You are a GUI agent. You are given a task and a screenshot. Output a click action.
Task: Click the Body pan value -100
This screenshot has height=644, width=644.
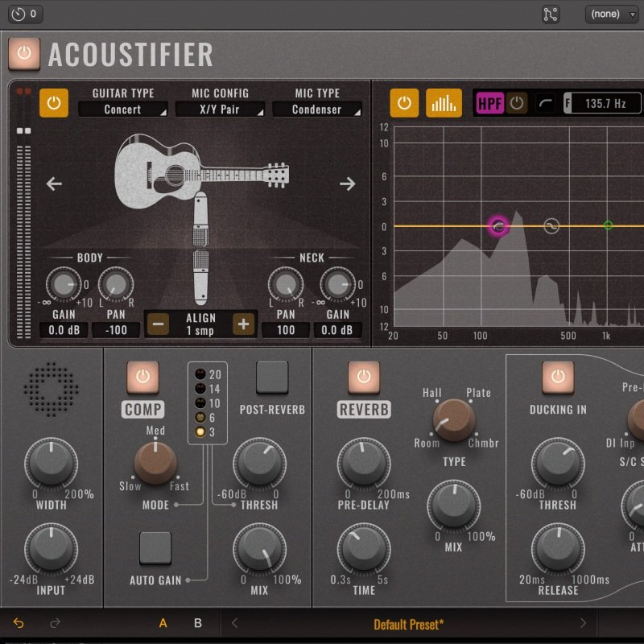point(116,330)
